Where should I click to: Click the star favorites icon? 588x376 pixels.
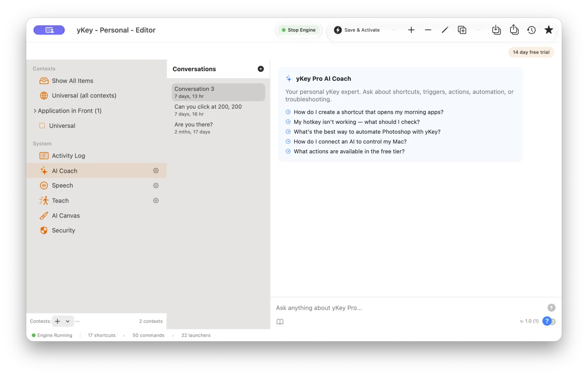[549, 30]
